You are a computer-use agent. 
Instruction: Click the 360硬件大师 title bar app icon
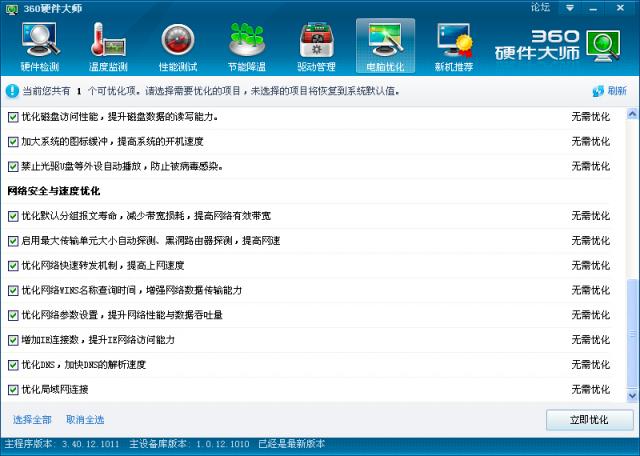[12, 9]
